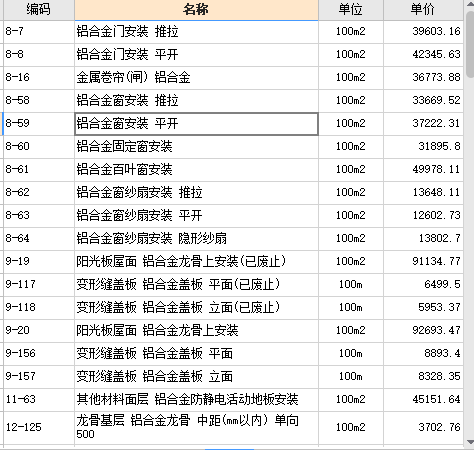Click the price cell 49978.11

click(x=423, y=170)
